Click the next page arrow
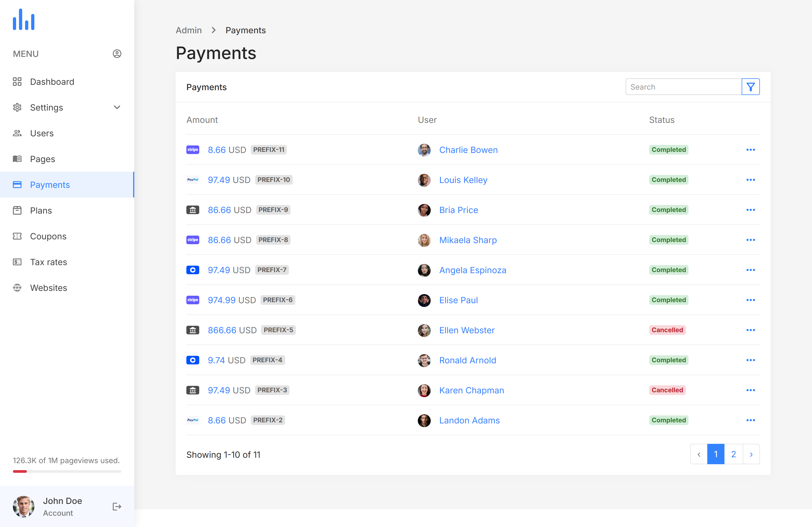This screenshot has width=812, height=527. (x=751, y=454)
